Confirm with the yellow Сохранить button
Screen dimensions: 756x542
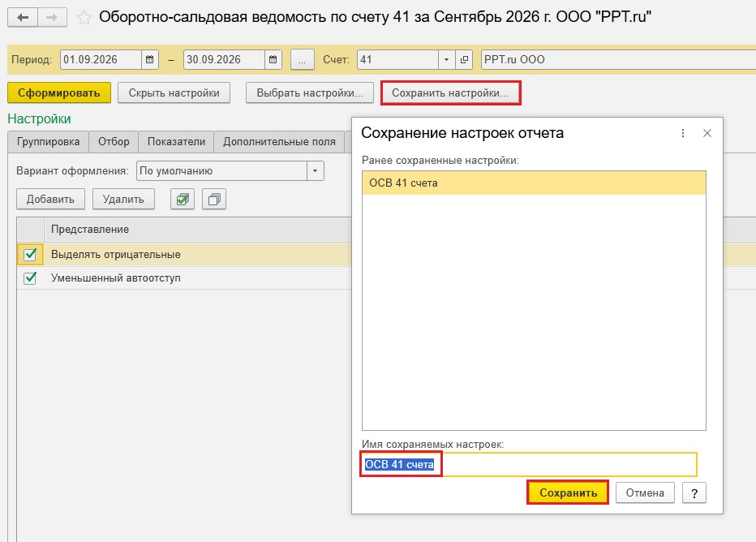point(568,493)
